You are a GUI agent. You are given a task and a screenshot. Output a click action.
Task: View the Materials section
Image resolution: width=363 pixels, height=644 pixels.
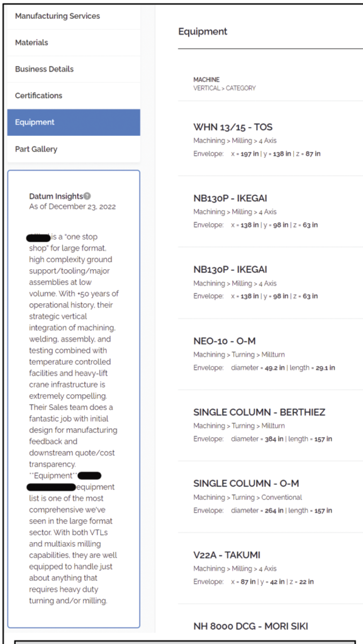(30, 42)
